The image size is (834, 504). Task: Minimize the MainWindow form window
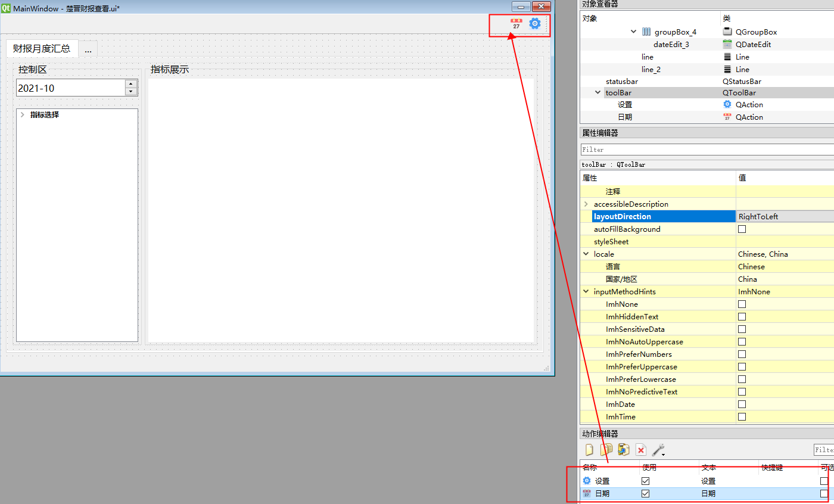pos(521,7)
